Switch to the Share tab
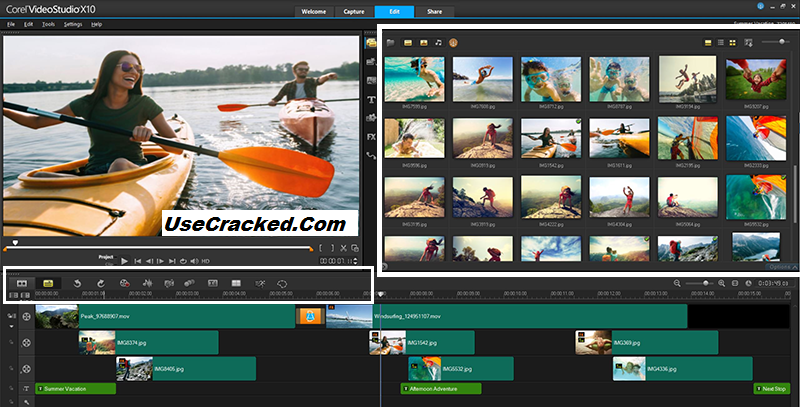The height and width of the screenshot is (407, 800). (435, 12)
